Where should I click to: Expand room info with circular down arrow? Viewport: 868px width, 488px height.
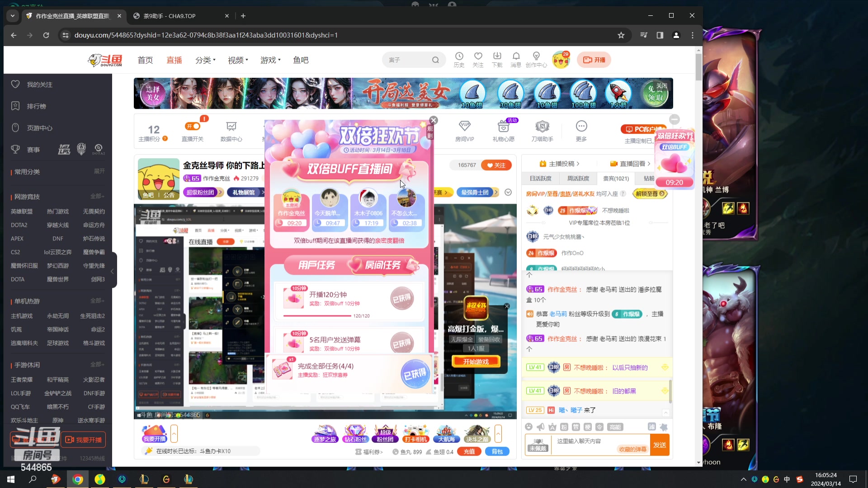[508, 192]
